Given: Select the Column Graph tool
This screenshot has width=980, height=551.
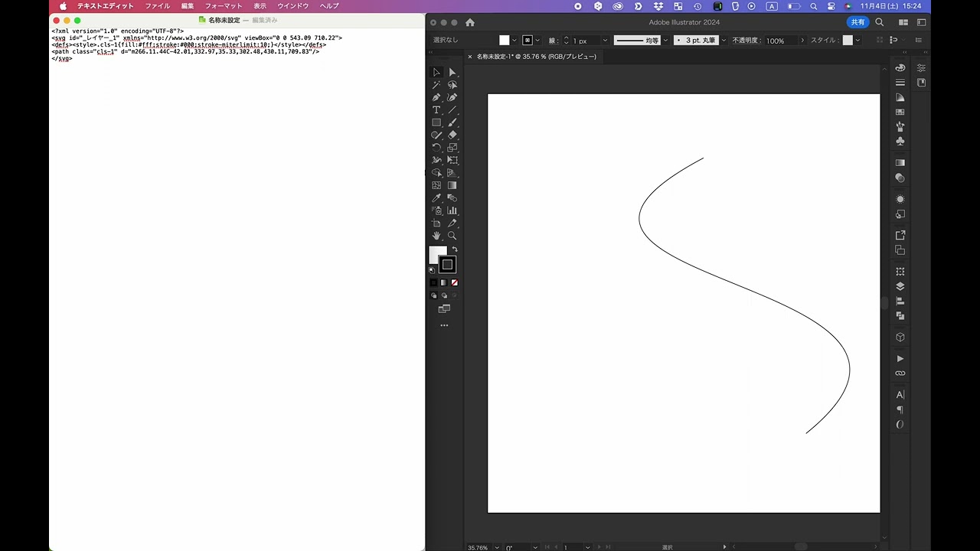Looking at the screenshot, I should [x=452, y=210].
